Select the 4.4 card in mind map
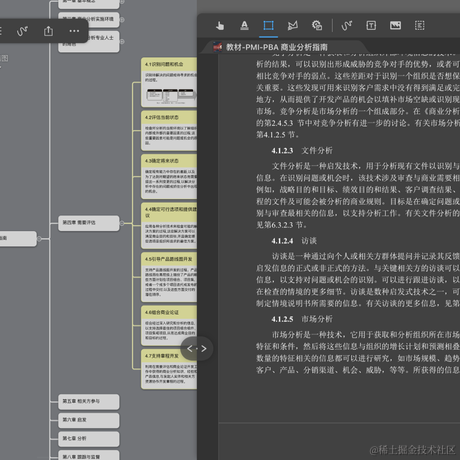460x460 pixels. click(169, 226)
